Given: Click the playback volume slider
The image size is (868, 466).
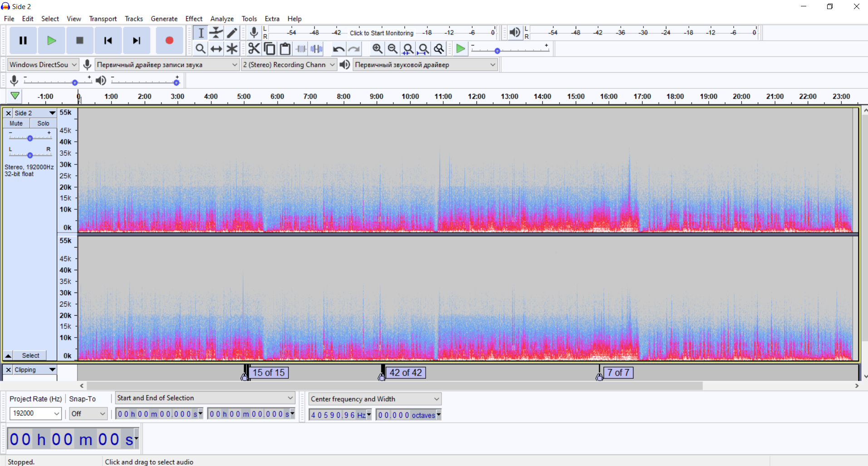Looking at the screenshot, I should [145, 82].
